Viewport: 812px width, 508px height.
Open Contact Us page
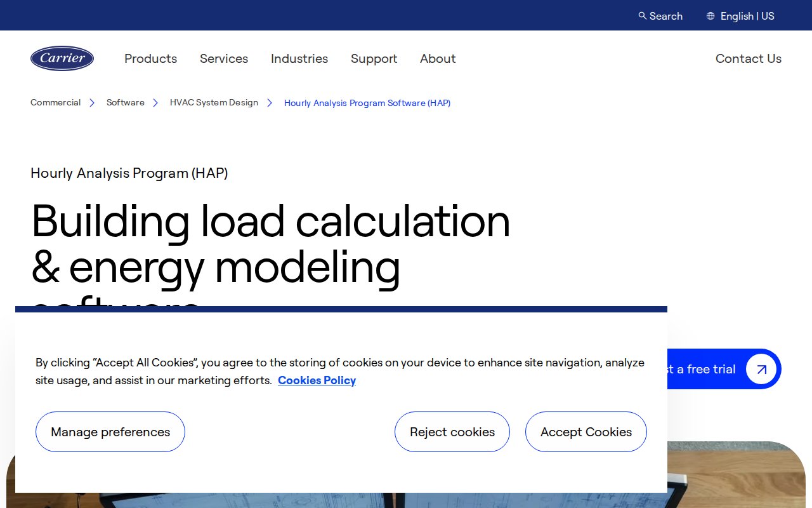[748, 58]
